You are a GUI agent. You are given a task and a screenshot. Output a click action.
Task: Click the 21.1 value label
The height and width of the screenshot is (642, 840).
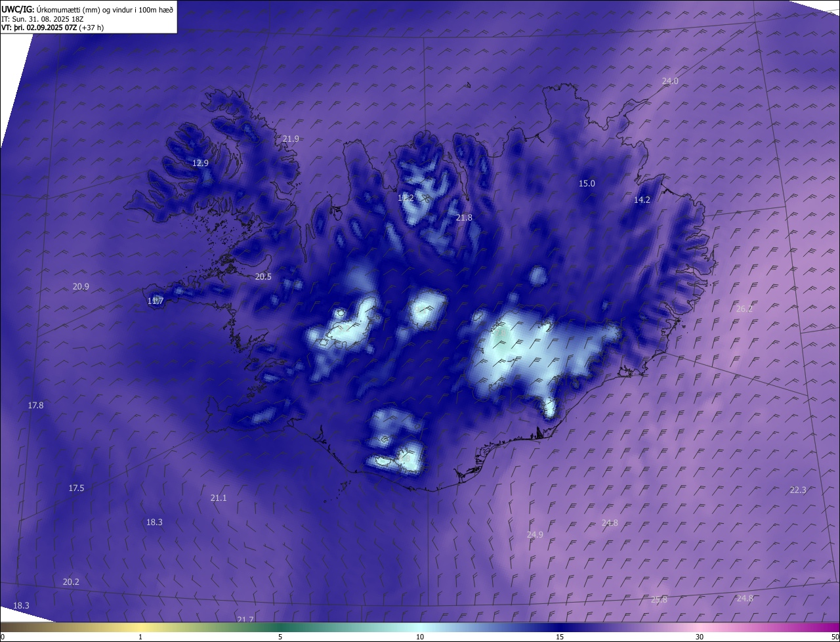pos(219,498)
